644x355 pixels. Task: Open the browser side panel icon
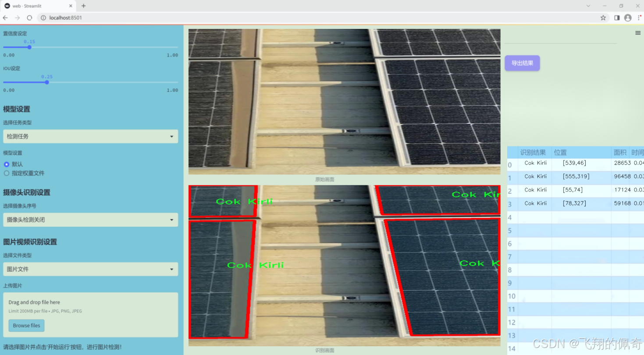pos(617,18)
